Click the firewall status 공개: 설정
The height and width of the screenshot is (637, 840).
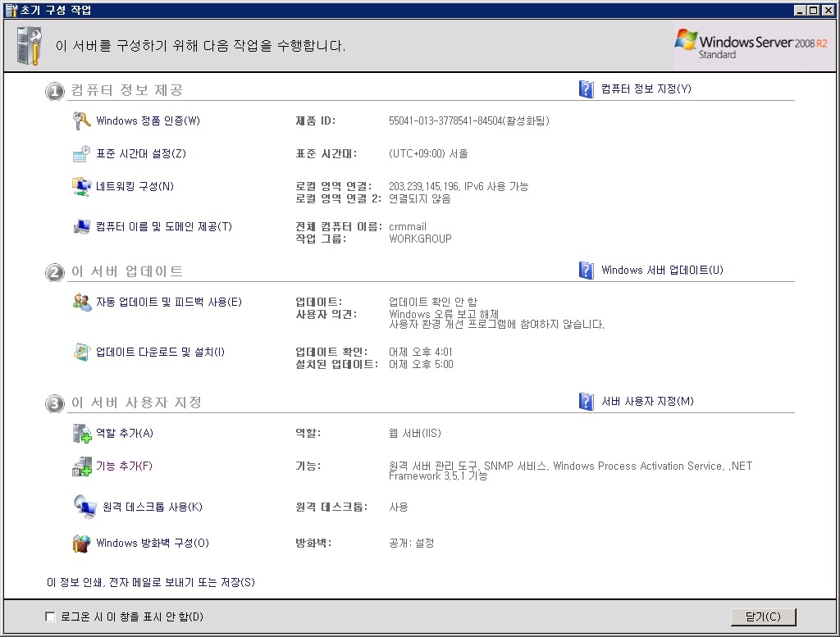click(412, 544)
